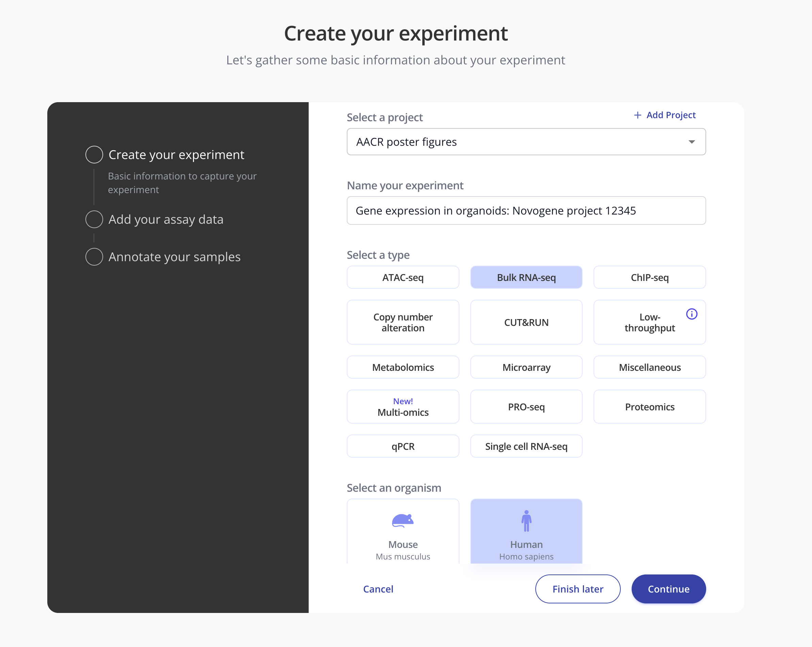812x647 pixels.
Task: Choose the ATAC-seq experiment type
Action: click(x=403, y=277)
